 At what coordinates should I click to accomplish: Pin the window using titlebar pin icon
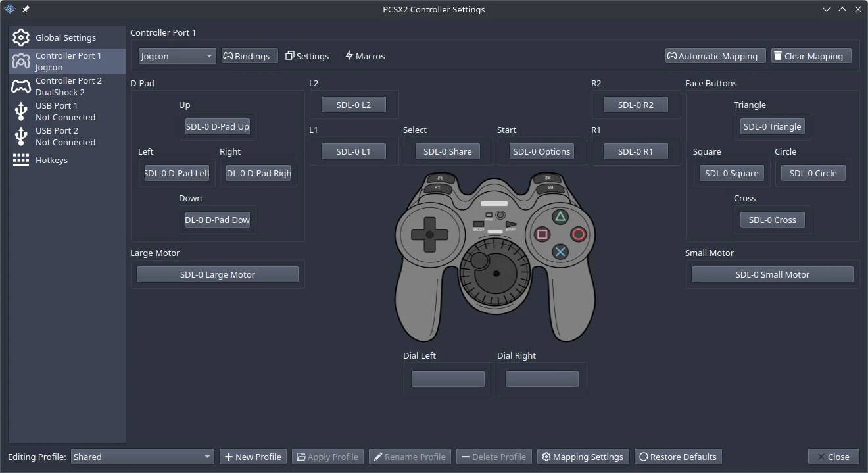(26, 9)
